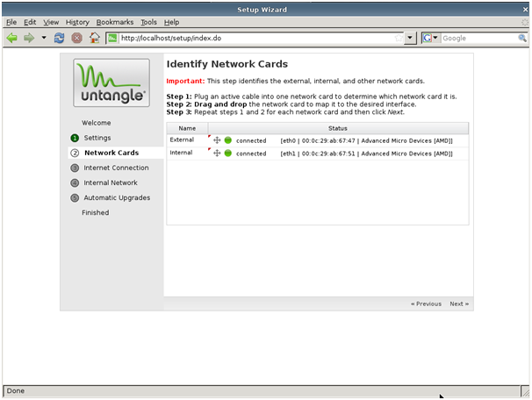Reload the setup wizard page
532x400 pixels.
point(59,38)
